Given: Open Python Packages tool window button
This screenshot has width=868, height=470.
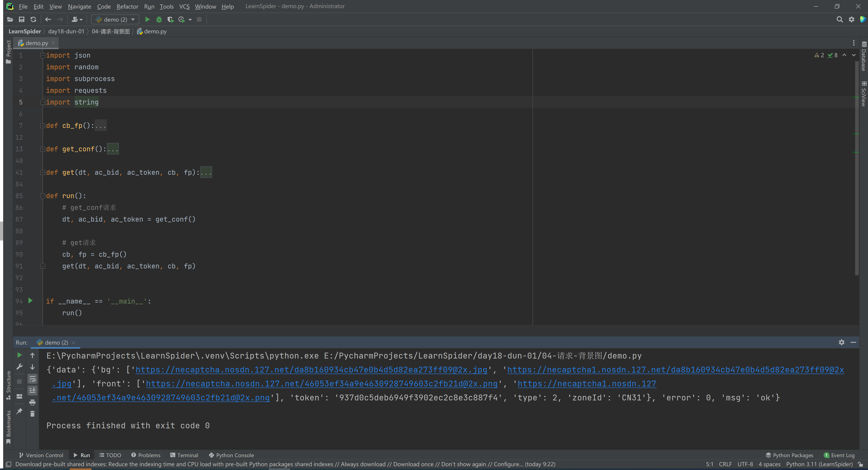Looking at the screenshot, I should point(789,455).
